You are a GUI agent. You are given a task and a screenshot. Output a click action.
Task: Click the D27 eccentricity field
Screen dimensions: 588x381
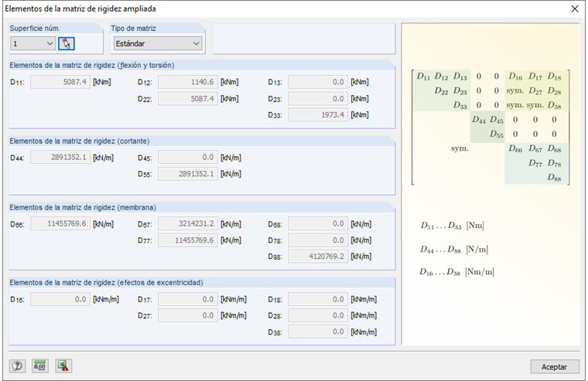[x=188, y=315]
